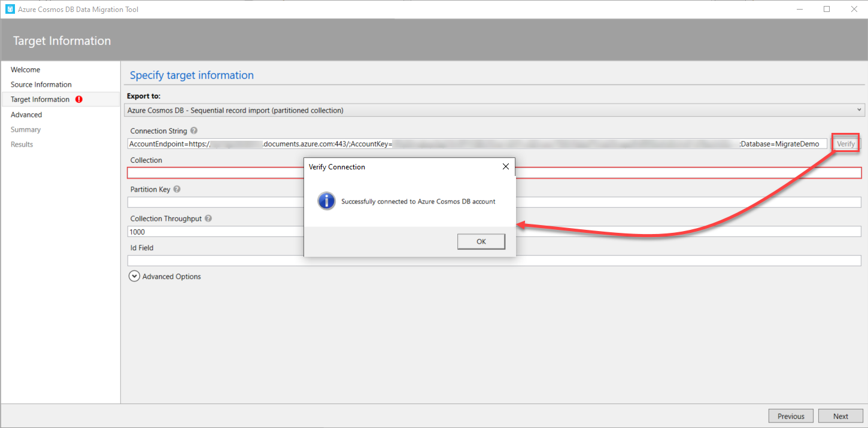The width and height of the screenshot is (868, 428).
Task: Click the Previous button
Action: click(791, 416)
